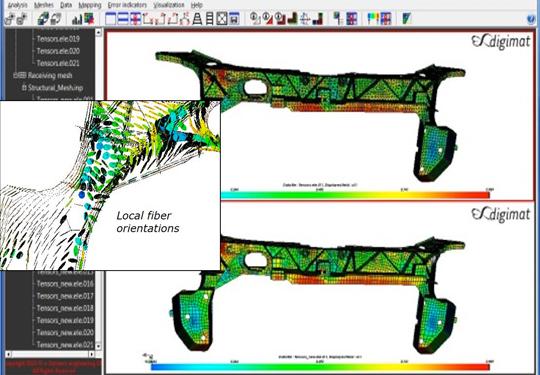The height and width of the screenshot is (375, 540).
Task: Select the single-window layout icon
Action: click(111, 19)
